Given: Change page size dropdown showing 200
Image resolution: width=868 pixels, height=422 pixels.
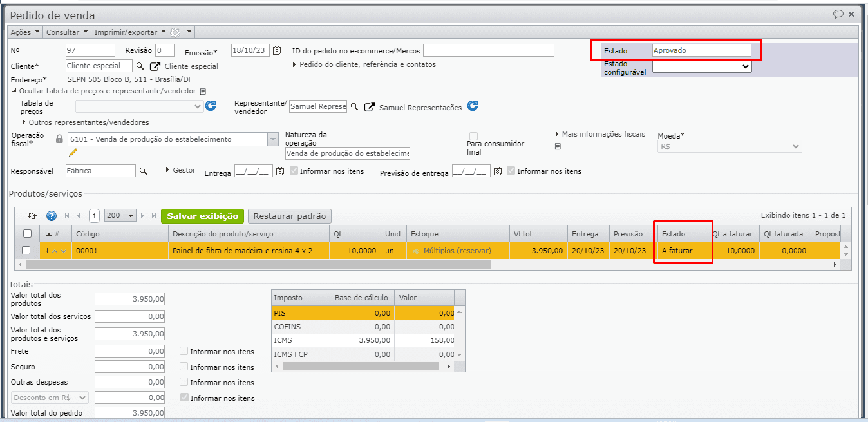Looking at the screenshot, I should click(x=120, y=216).
